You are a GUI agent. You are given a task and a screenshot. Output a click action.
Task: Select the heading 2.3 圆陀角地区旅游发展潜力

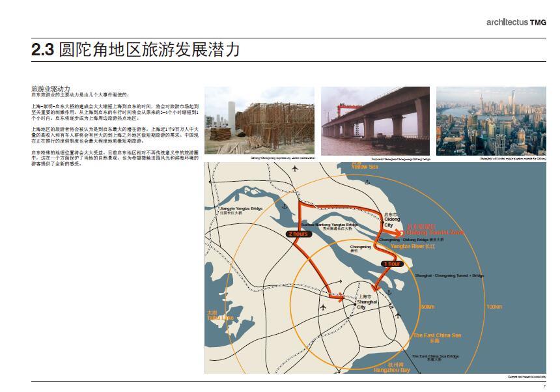pos(135,49)
